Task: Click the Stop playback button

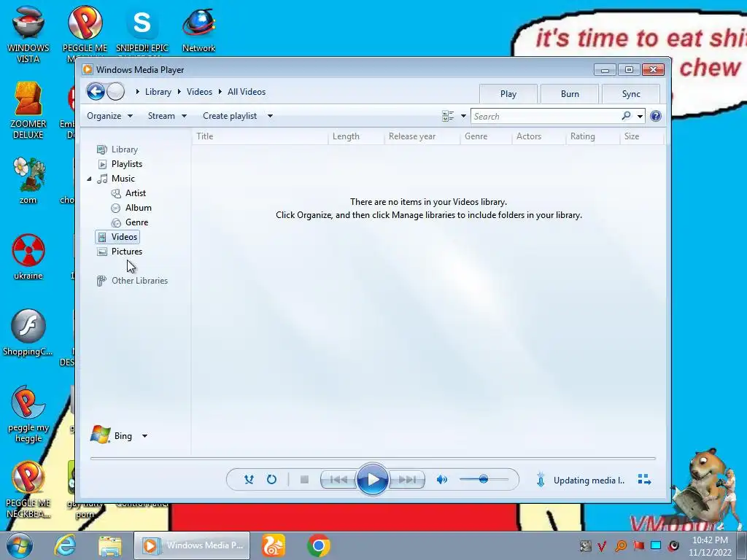Action: 304,480
